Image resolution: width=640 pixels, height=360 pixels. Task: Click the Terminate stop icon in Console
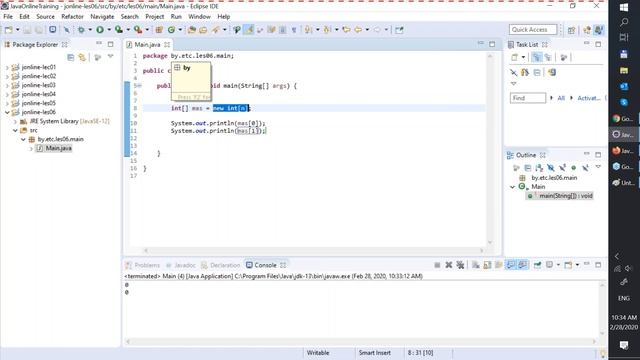coord(437,265)
